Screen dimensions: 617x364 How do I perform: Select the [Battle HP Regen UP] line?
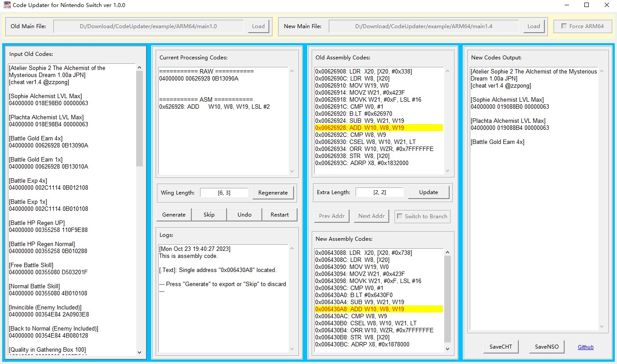[37, 223]
